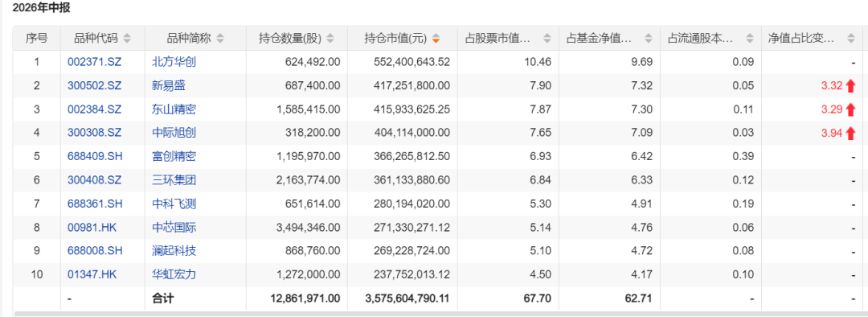868x317 pixels.
Task: Click sort arrows next to 品种简称
Action: pyautogui.click(x=220, y=39)
